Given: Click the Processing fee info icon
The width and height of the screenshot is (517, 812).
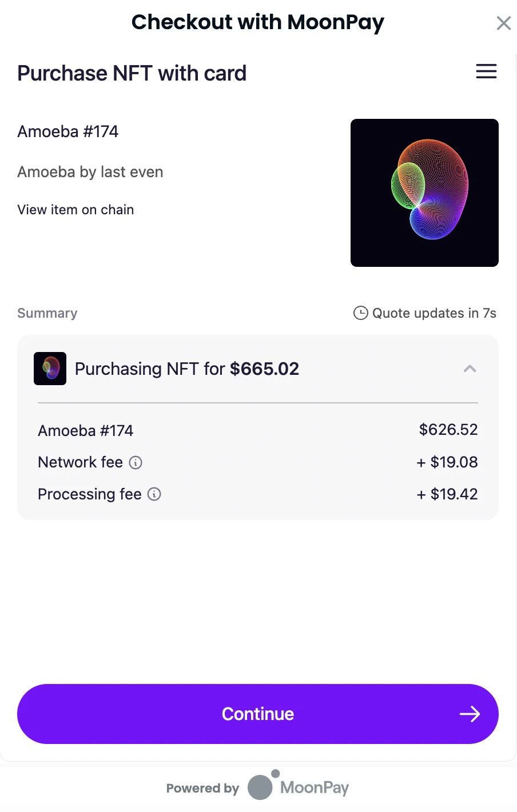Looking at the screenshot, I should pos(154,494).
